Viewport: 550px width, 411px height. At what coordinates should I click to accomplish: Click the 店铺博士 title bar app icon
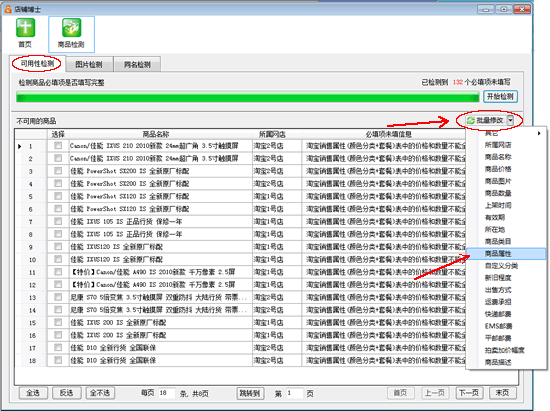8,9
